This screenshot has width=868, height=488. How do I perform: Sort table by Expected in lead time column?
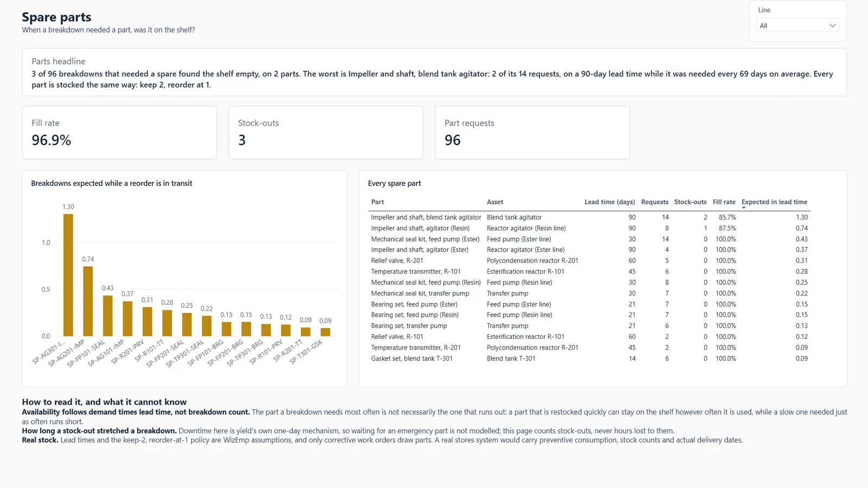pos(774,202)
